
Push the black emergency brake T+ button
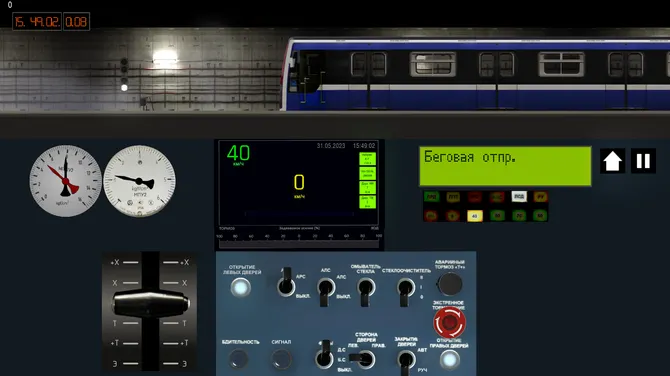tap(450, 284)
